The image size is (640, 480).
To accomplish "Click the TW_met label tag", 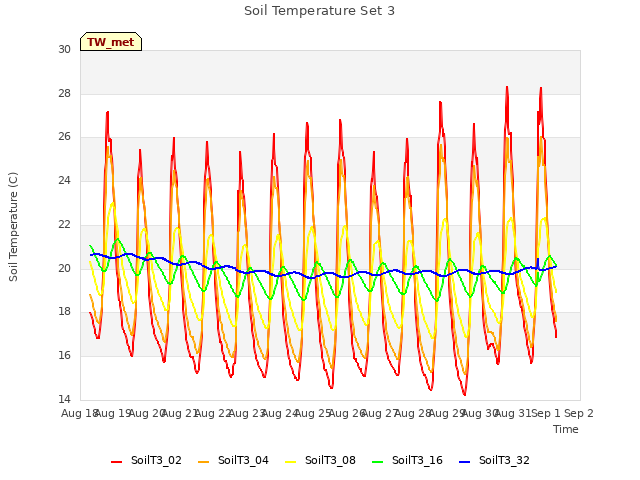I will [111, 42].
